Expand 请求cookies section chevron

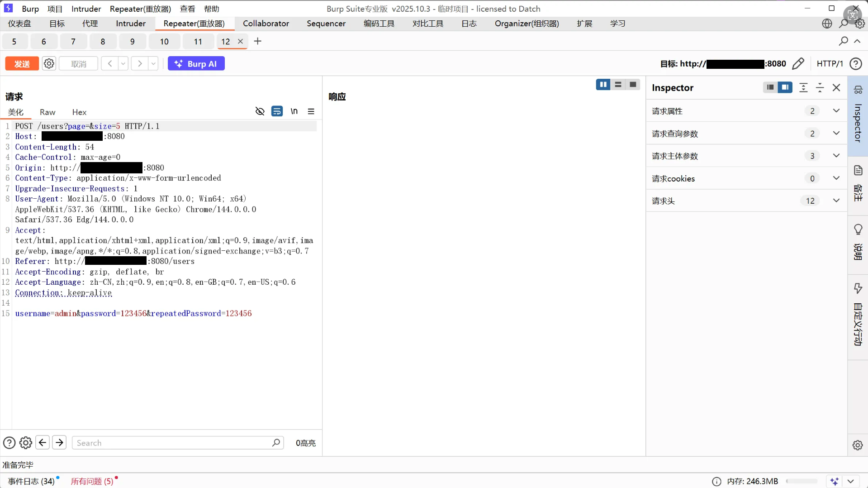(836, 178)
